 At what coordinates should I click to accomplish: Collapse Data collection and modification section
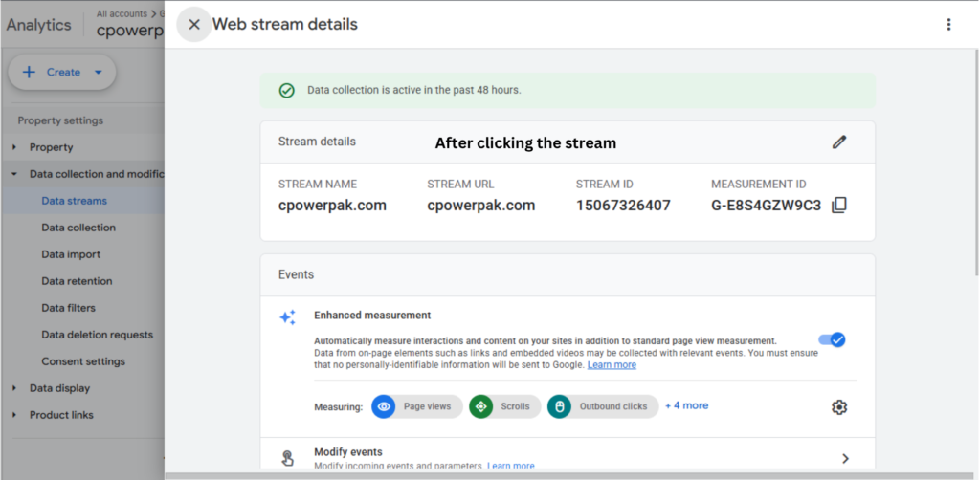point(14,174)
